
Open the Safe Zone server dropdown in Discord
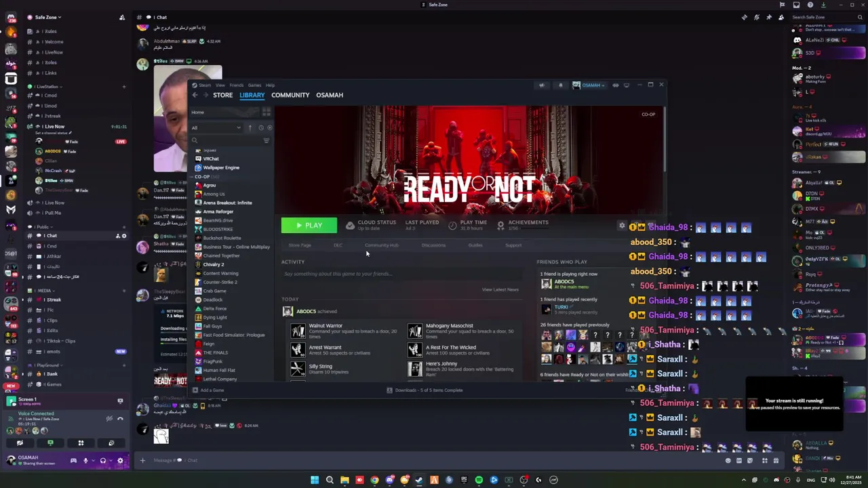click(47, 17)
